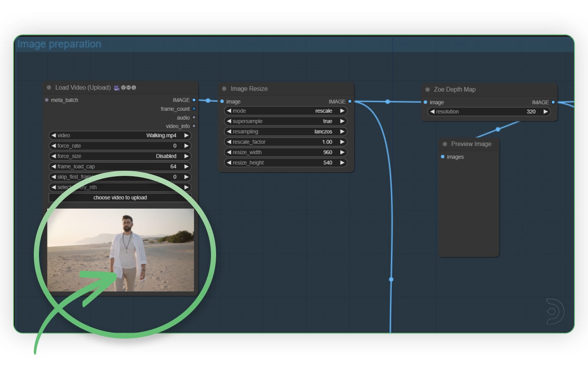588x368 pixels.
Task: Click the IMAGE output socket on Load Video
Action: click(194, 100)
